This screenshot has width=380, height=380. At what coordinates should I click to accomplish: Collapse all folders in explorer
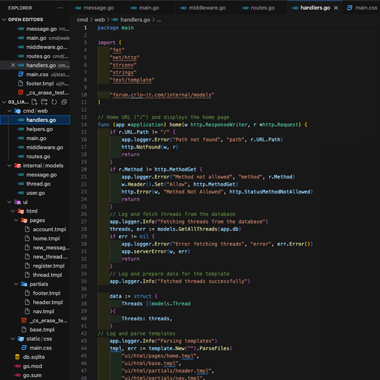tap(64, 102)
